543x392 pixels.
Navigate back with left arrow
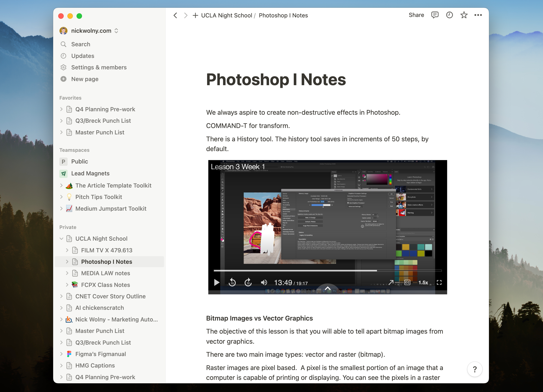click(x=176, y=16)
